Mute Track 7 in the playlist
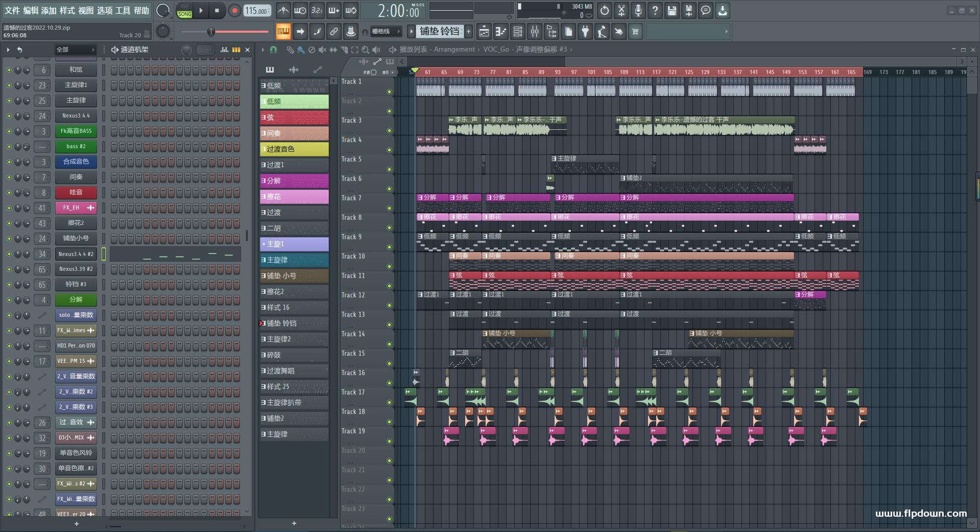Screen dimensions: 980x532 (x=389, y=209)
